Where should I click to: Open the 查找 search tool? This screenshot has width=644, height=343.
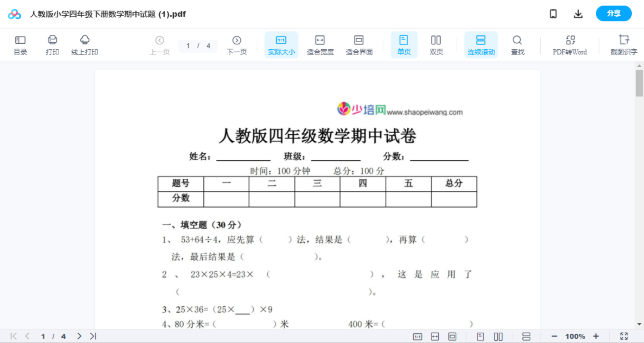click(x=518, y=45)
